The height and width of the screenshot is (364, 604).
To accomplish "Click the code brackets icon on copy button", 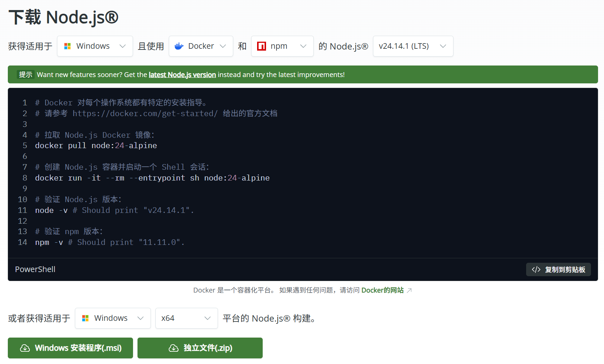I will [536, 269].
